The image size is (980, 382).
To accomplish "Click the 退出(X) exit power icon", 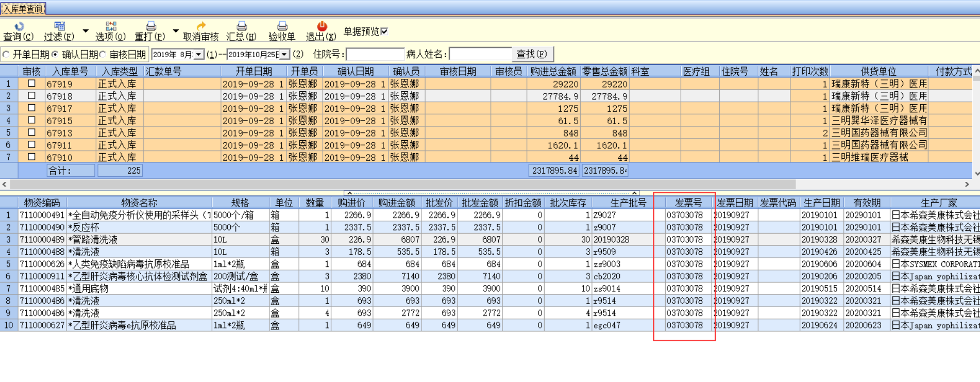I will tap(322, 27).
